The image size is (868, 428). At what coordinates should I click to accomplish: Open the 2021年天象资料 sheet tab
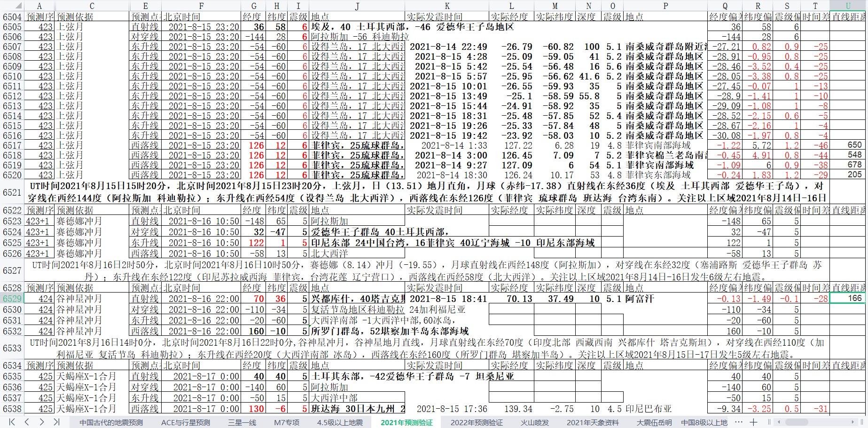(593, 422)
